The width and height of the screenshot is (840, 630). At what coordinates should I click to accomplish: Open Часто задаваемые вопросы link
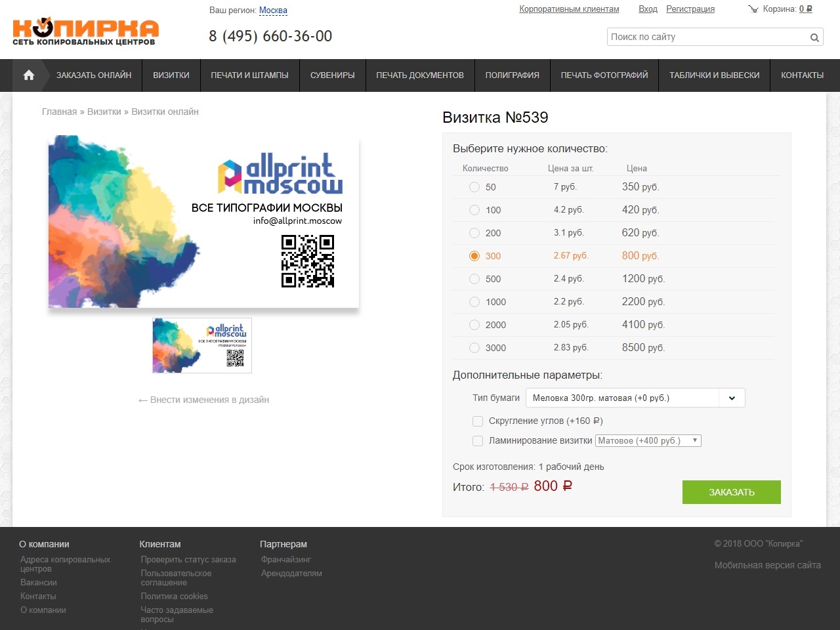tap(177, 615)
